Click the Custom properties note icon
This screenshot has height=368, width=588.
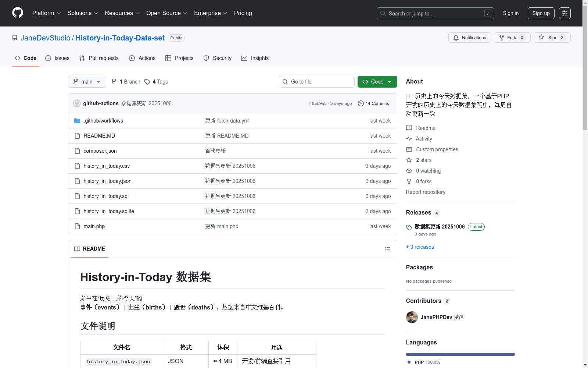[x=409, y=149]
